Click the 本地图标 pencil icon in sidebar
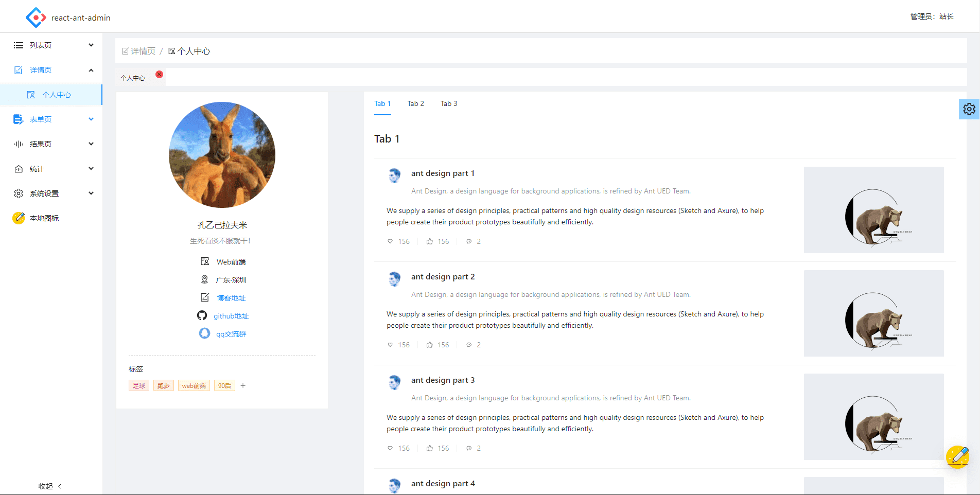Screen dimensions: 980x495 [x=19, y=218]
